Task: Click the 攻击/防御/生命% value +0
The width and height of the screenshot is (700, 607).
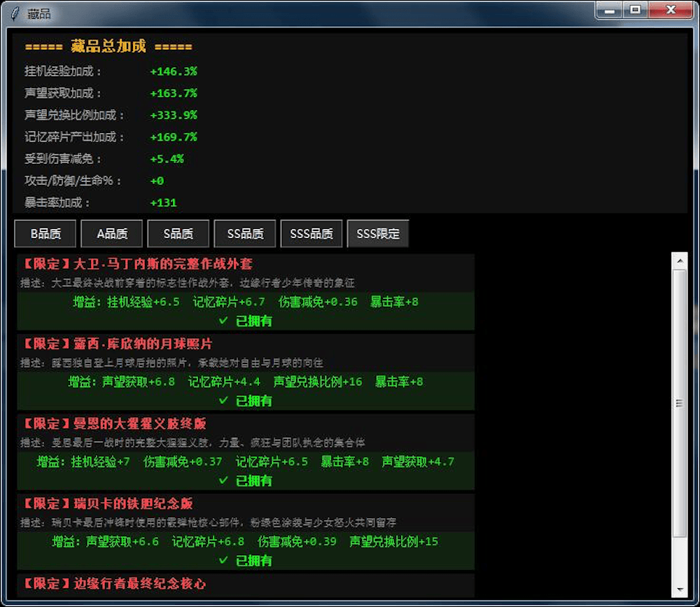Action: (157, 181)
